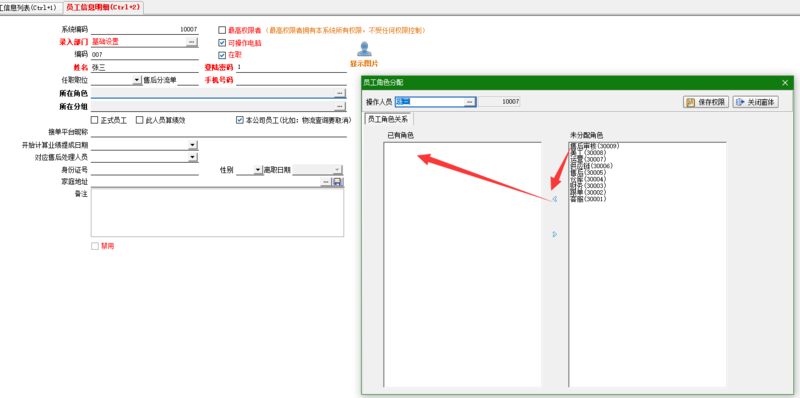Click the 显示图片 person icon

(x=364, y=49)
